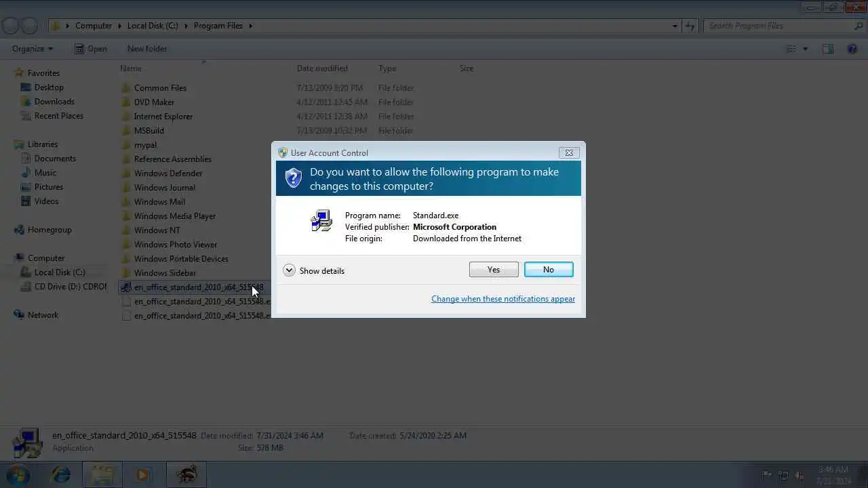Open the view options dropdown arrow
The height and width of the screenshot is (488, 868).
tap(806, 49)
